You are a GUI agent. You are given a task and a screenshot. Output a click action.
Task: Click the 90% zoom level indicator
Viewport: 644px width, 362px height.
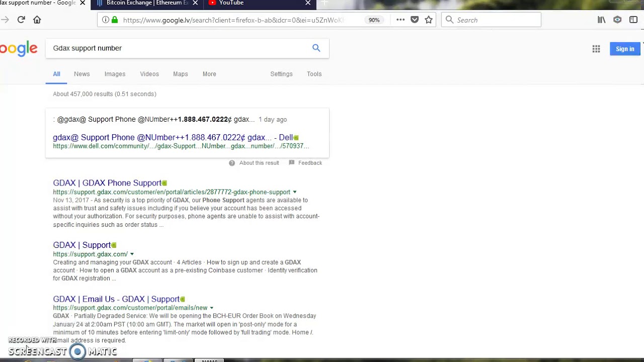tap(374, 20)
